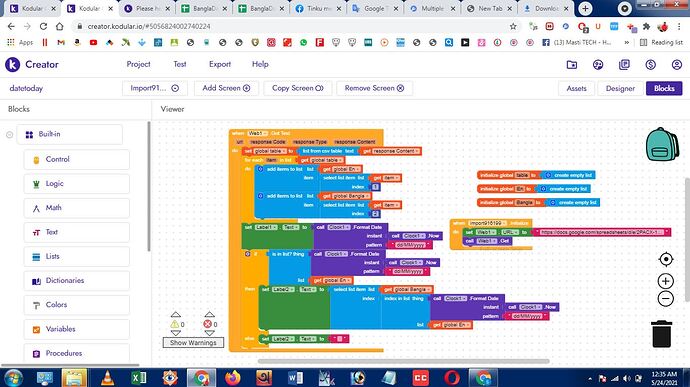Click the red error counter icon
Viewport: 690px width, 387px height.
[208, 324]
